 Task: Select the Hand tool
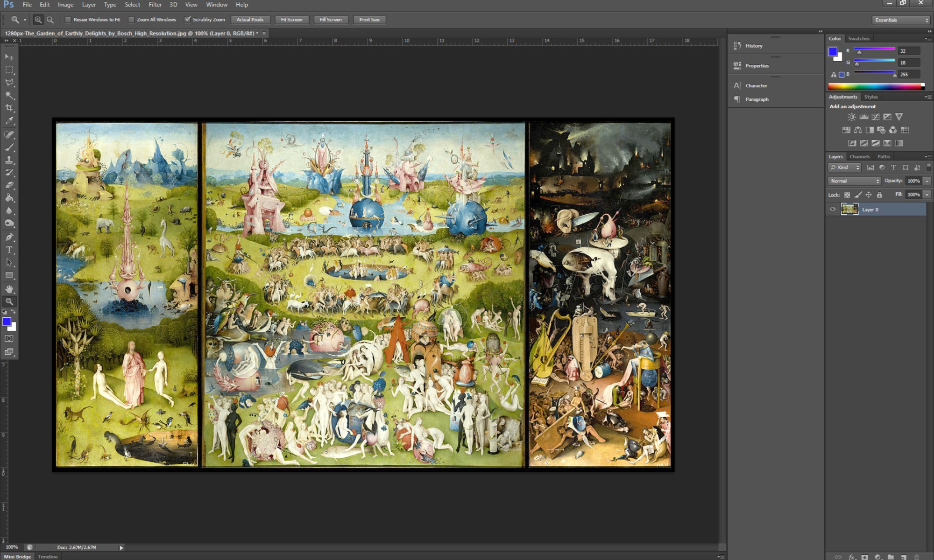point(9,289)
